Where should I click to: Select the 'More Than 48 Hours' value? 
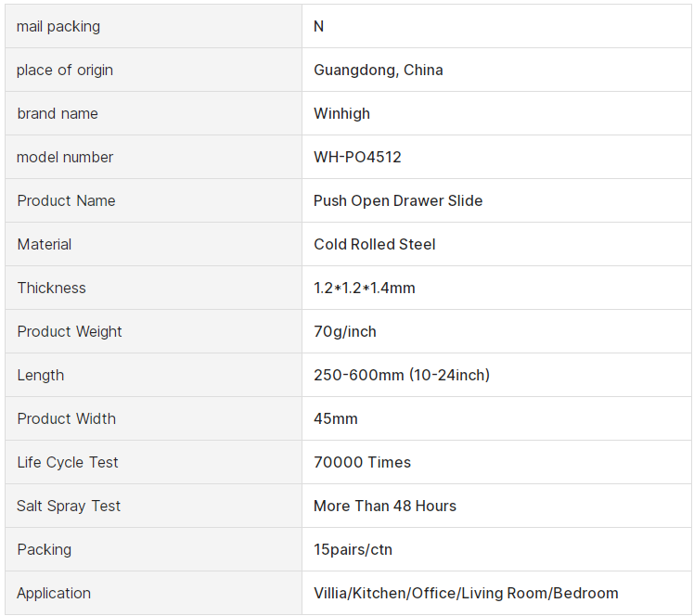(384, 507)
